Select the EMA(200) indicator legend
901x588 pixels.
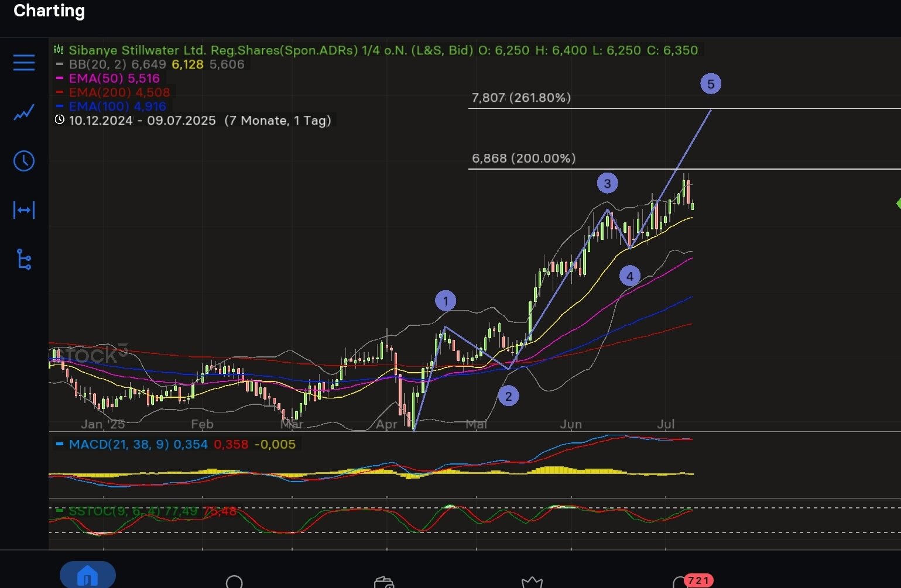coord(119,92)
